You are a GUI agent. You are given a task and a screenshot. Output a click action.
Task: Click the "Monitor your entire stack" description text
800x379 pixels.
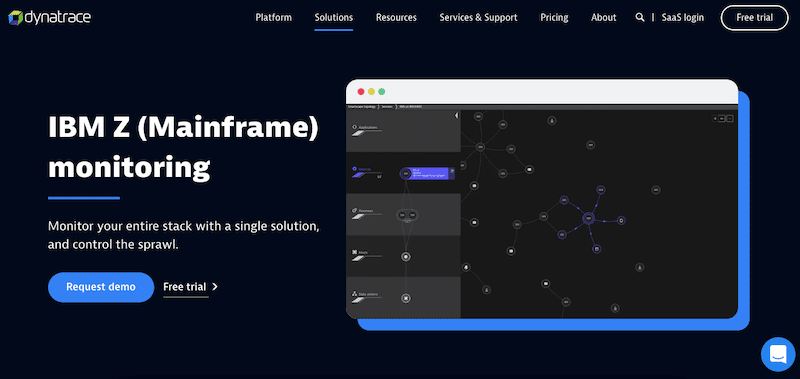(x=184, y=235)
